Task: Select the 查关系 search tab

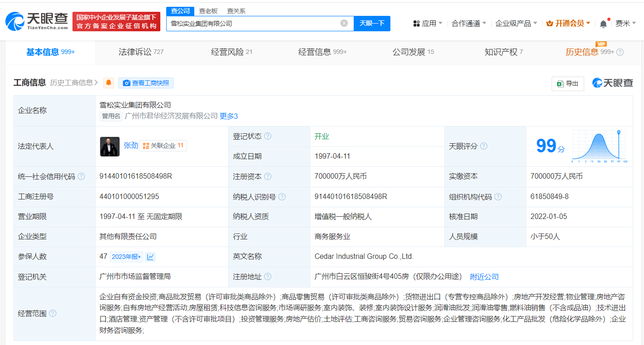Action: pyautogui.click(x=236, y=11)
